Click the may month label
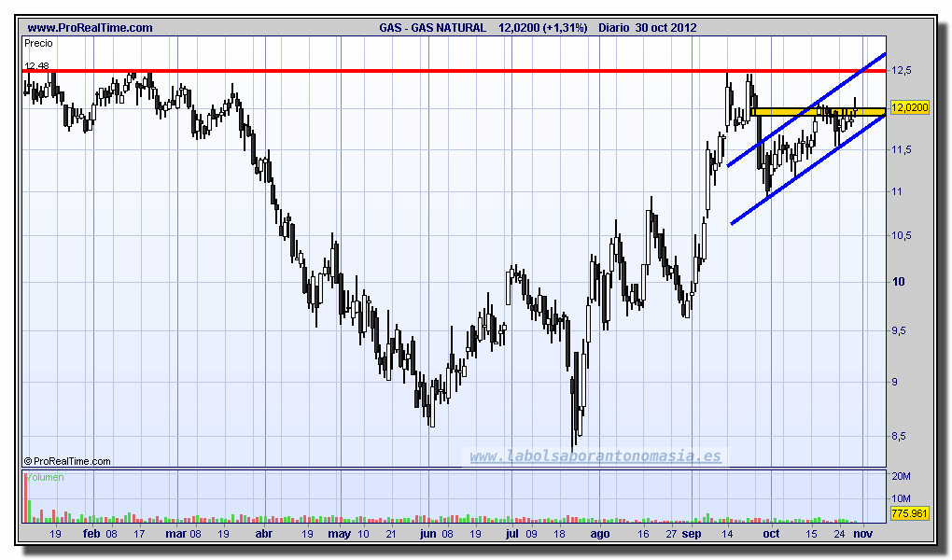Viewport: 952px width, 560px height. coord(340,534)
